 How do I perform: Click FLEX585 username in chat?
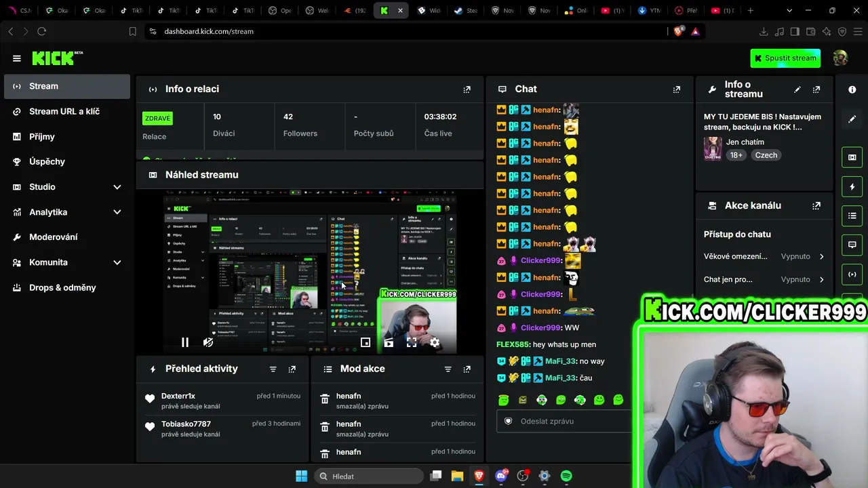click(513, 345)
